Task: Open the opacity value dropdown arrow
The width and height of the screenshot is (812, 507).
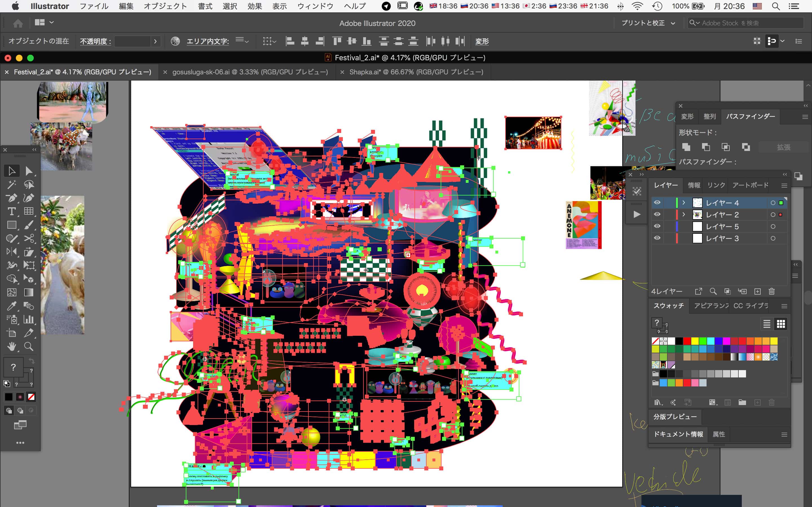Action: 155,41
